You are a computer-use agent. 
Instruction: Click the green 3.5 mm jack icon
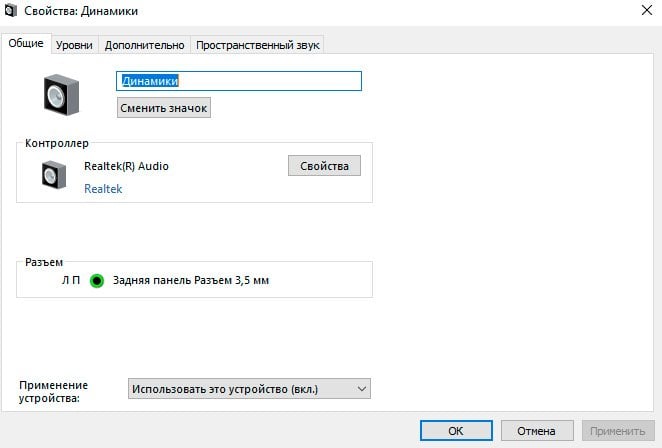coord(97,280)
